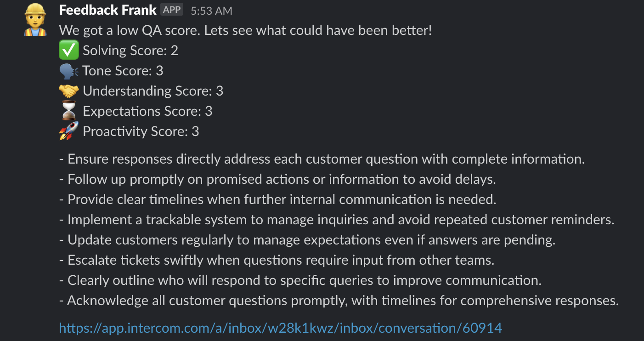Click the APP badge next to Feedback Frank
Screen dimensions: 644x341
172,10
